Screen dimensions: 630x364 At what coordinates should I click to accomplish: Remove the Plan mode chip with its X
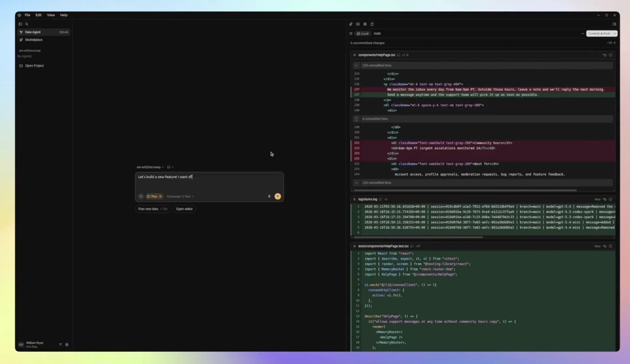pos(160,196)
